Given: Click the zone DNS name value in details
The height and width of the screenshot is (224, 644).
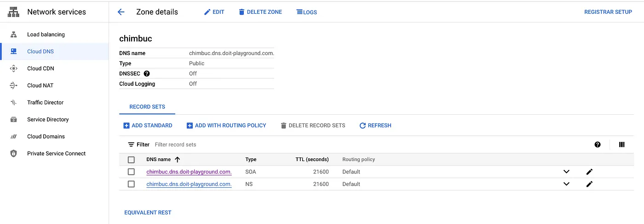Looking at the screenshot, I should coord(232,53).
